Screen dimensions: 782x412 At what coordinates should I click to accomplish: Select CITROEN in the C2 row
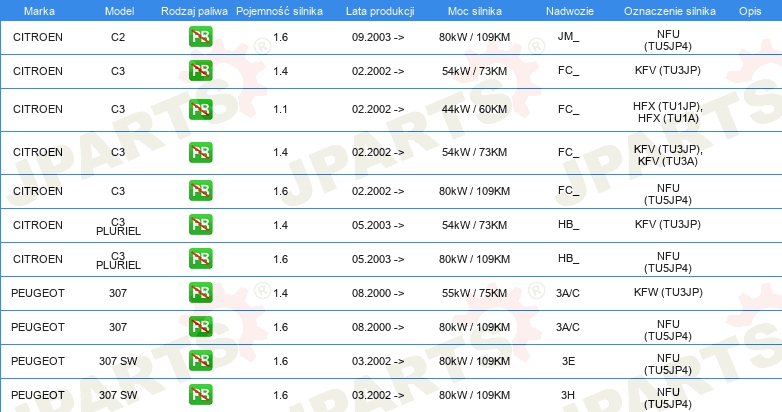click(38, 37)
